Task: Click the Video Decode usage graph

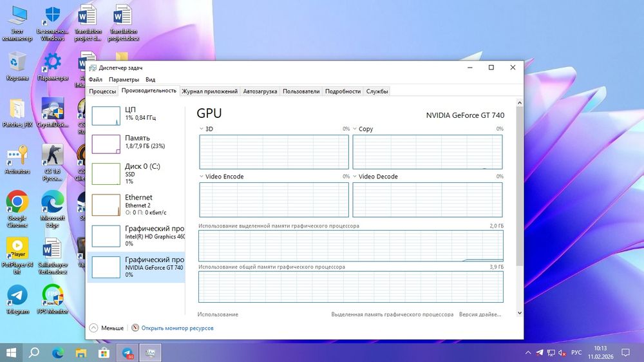Action: (428, 200)
